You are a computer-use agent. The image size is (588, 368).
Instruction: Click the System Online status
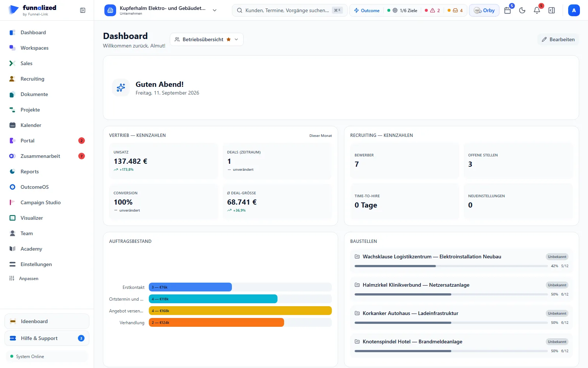tap(47, 357)
